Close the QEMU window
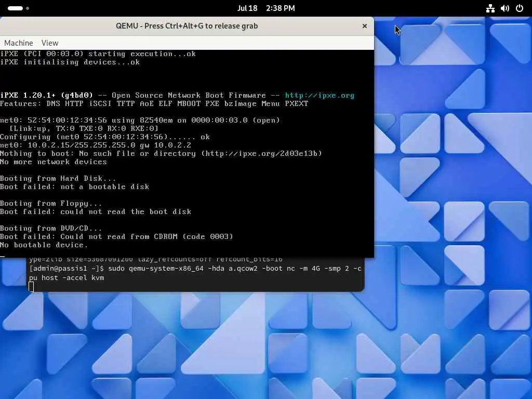This screenshot has height=399, width=532. pyautogui.click(x=364, y=26)
